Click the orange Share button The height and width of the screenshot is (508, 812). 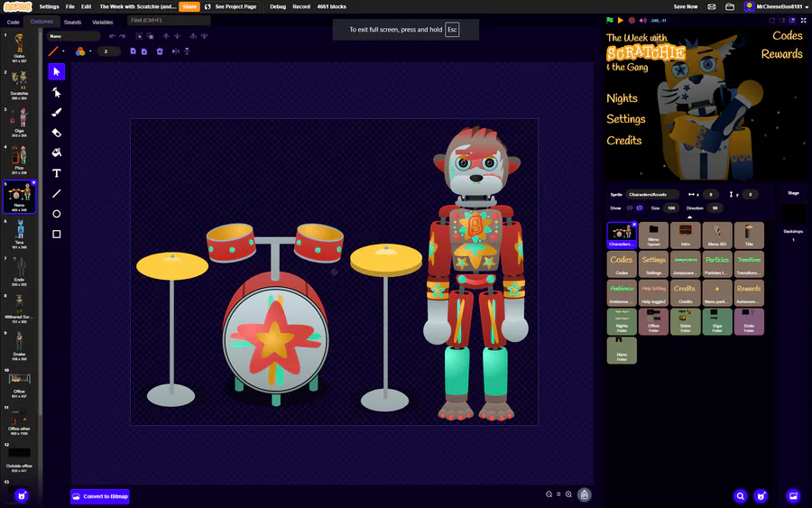[189, 6]
